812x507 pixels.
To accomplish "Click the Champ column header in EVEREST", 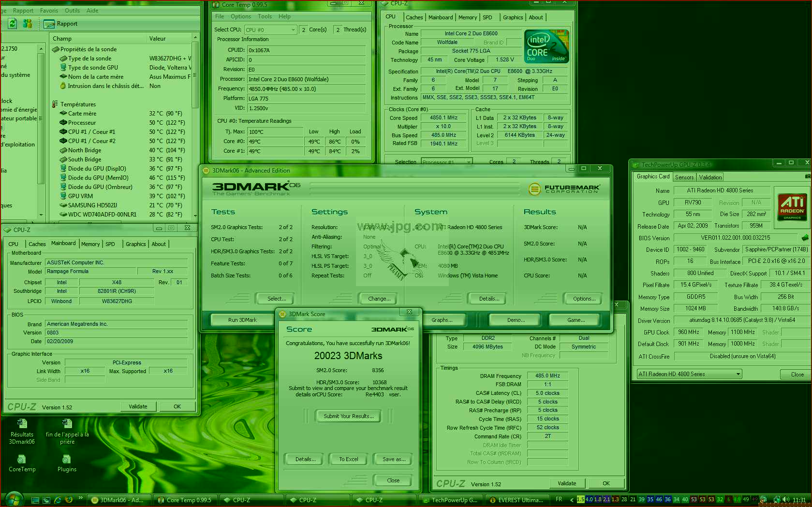I will pyautogui.click(x=98, y=39).
